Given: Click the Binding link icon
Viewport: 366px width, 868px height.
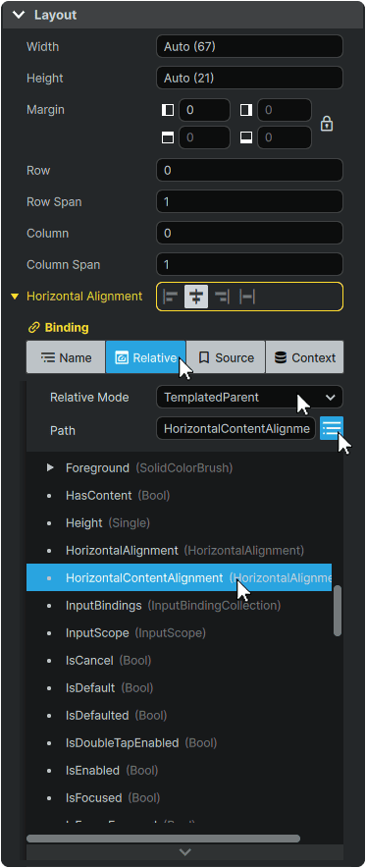Looking at the screenshot, I should pos(33,328).
